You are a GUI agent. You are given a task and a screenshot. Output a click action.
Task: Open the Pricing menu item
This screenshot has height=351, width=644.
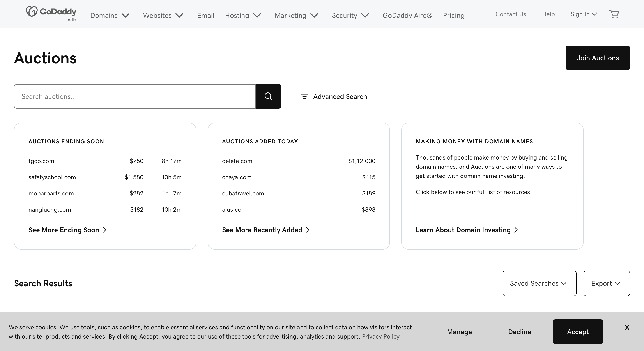[x=453, y=16]
